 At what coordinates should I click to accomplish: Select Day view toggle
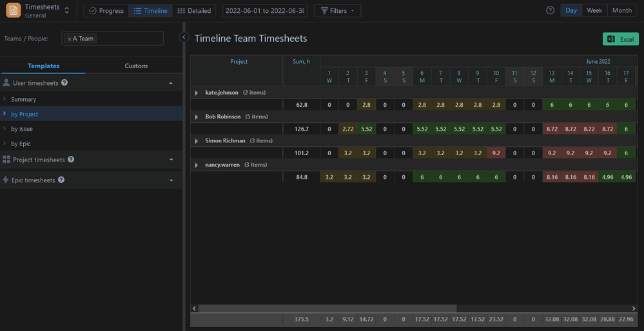(x=571, y=11)
